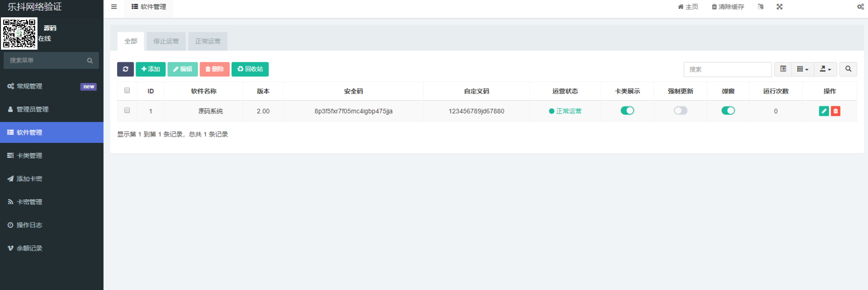Check the checkbox for row ID 1
The height and width of the screenshot is (290, 868).
point(127,111)
